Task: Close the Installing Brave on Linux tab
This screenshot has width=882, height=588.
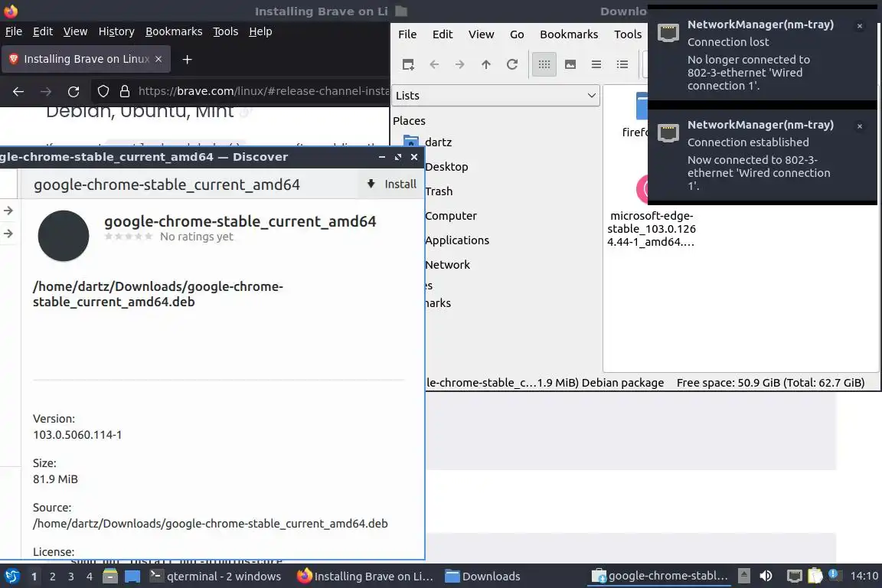Action: point(158,59)
